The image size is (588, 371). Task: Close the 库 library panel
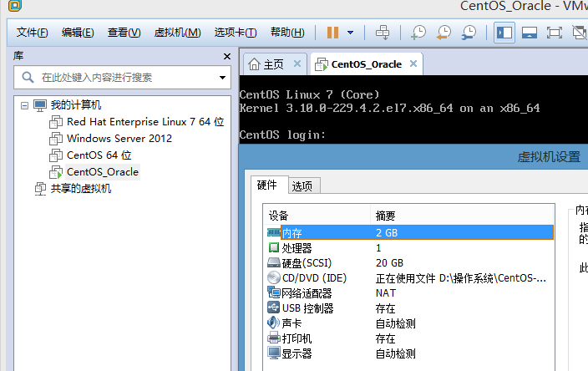click(x=227, y=56)
